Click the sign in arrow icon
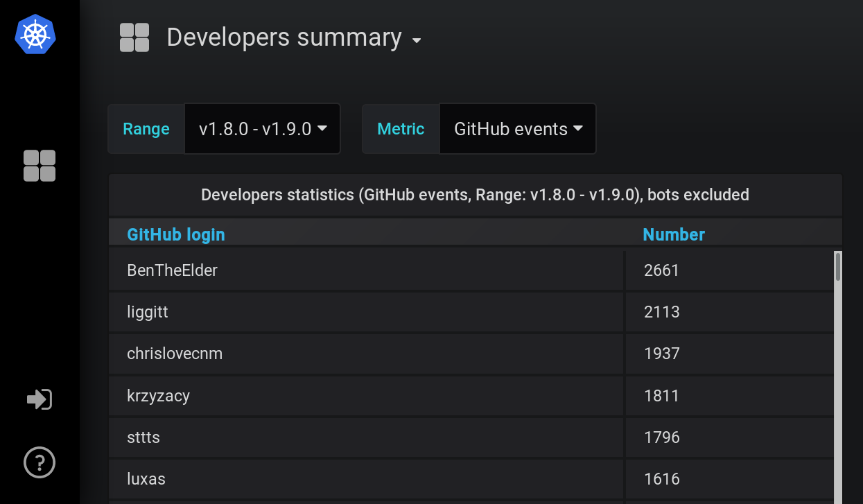863x504 pixels. click(40, 399)
